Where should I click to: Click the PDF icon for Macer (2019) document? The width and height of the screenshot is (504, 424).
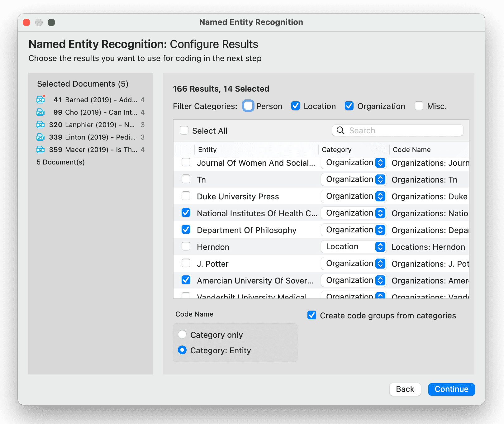coord(41,150)
